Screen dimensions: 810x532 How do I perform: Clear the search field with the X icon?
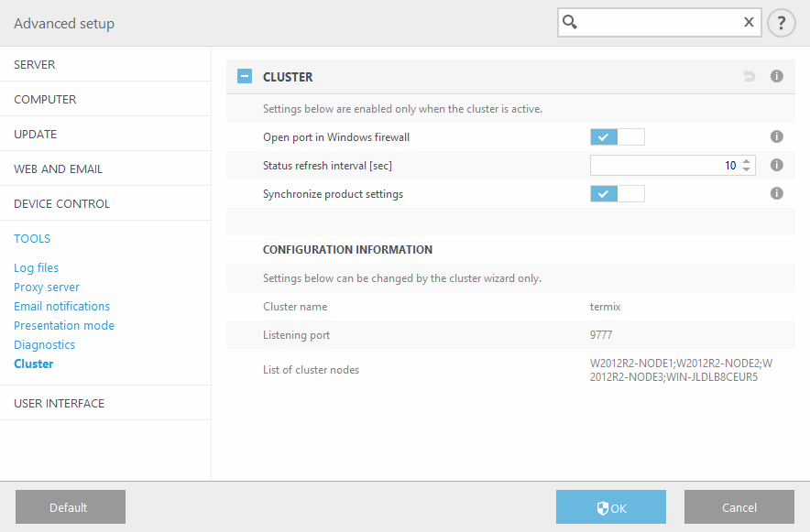(749, 21)
